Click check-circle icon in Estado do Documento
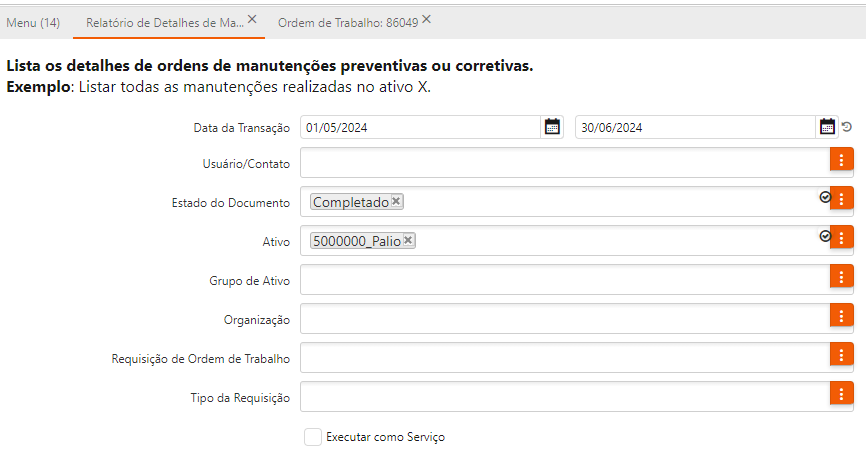The width and height of the screenshot is (866, 465). point(825,197)
